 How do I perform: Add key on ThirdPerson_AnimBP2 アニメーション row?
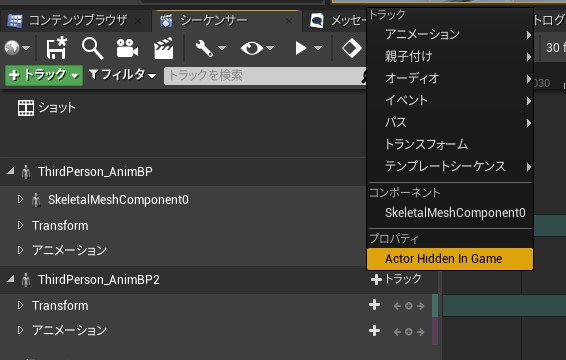[x=409, y=332]
